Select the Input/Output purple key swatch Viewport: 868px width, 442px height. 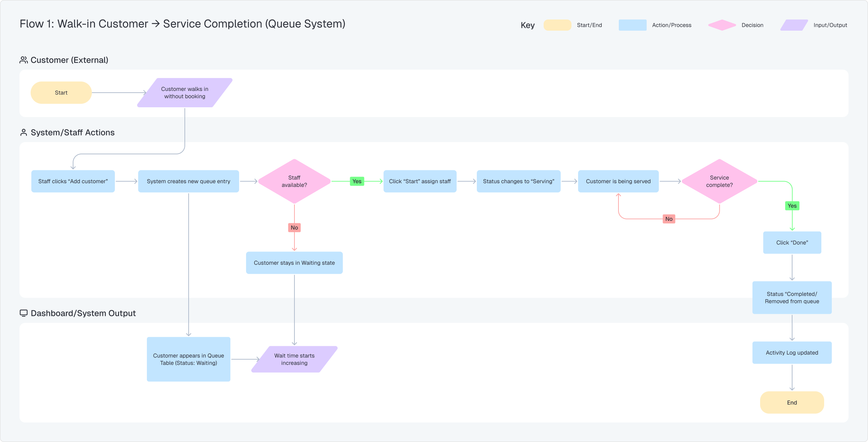coord(794,25)
